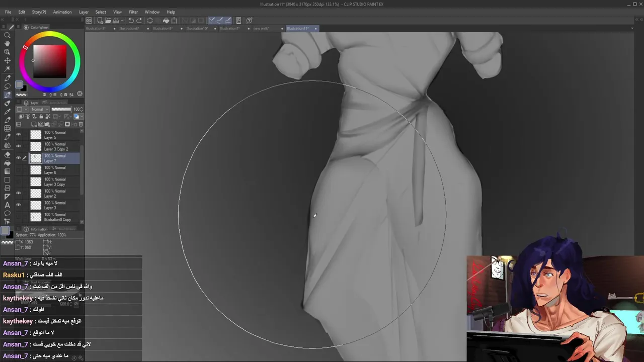Screen dimensions: 644x362
Task: Select the Text tool
Action: pyautogui.click(x=7, y=205)
